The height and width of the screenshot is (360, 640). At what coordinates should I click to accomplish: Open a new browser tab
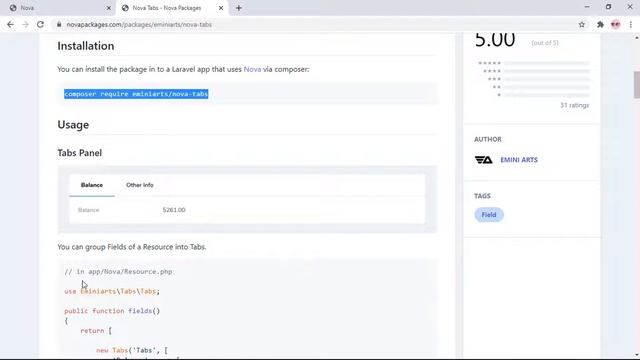coord(239,8)
